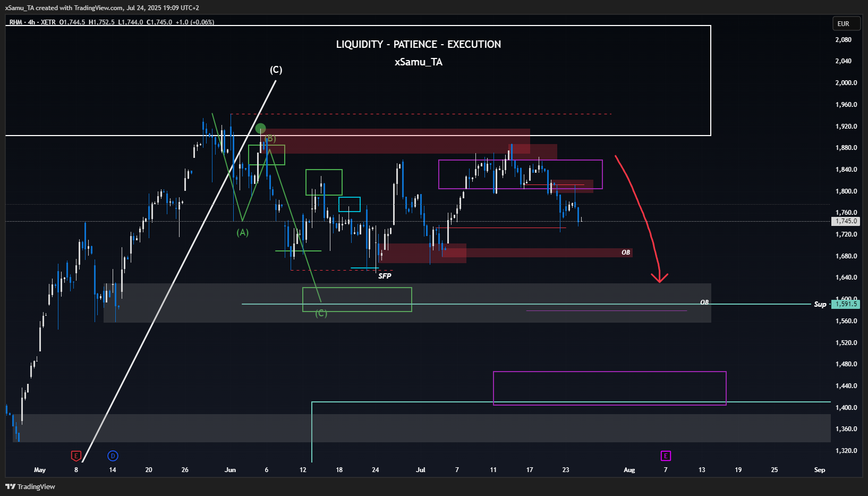The height and width of the screenshot is (496, 868).
Task: Click the purple E event marker
Action: [x=666, y=456]
